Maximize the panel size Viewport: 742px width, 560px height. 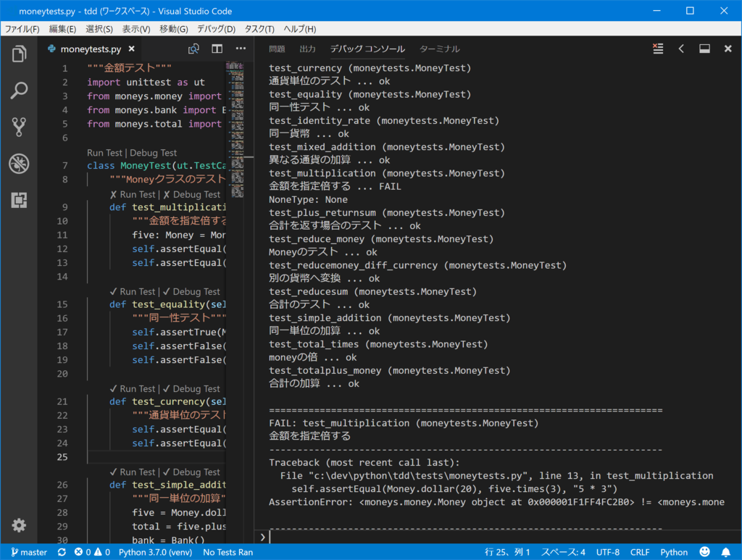pos(704,49)
